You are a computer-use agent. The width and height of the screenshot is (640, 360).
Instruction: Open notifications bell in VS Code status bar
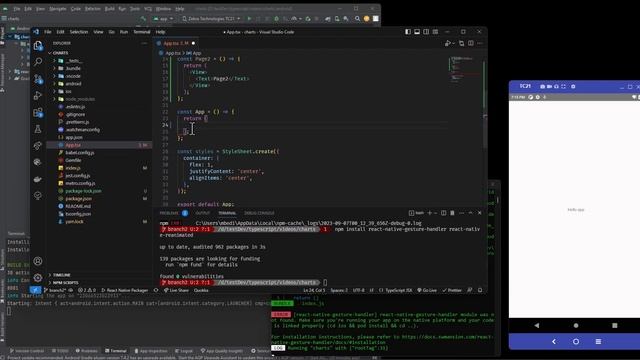(x=480, y=290)
